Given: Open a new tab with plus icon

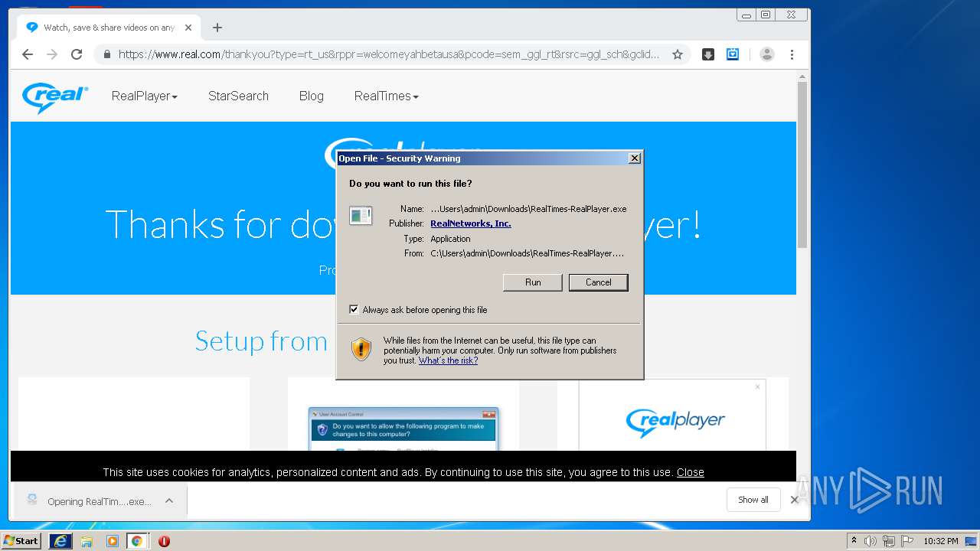Looking at the screenshot, I should click(217, 28).
